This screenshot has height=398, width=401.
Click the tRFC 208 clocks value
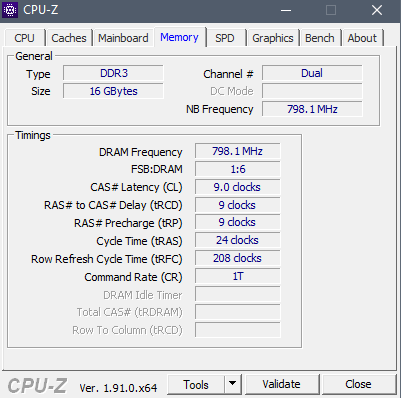coord(238,258)
